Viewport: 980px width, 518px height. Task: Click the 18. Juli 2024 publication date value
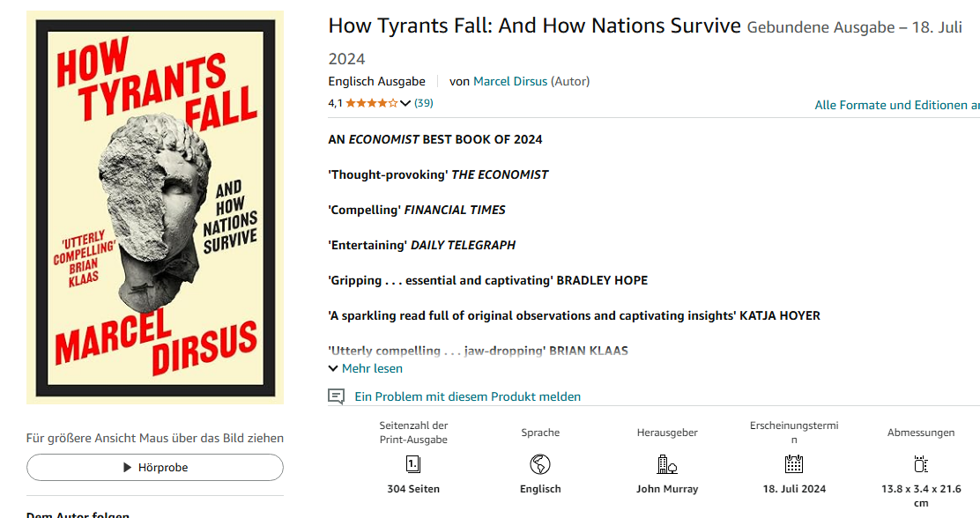(794, 489)
